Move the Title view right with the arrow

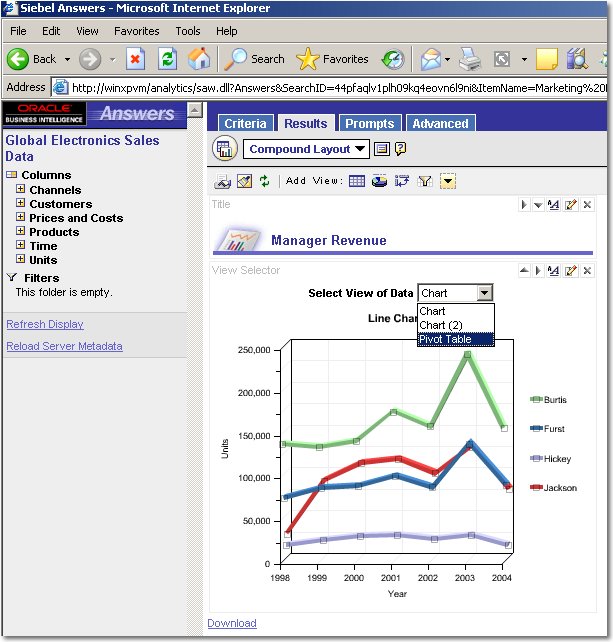524,204
